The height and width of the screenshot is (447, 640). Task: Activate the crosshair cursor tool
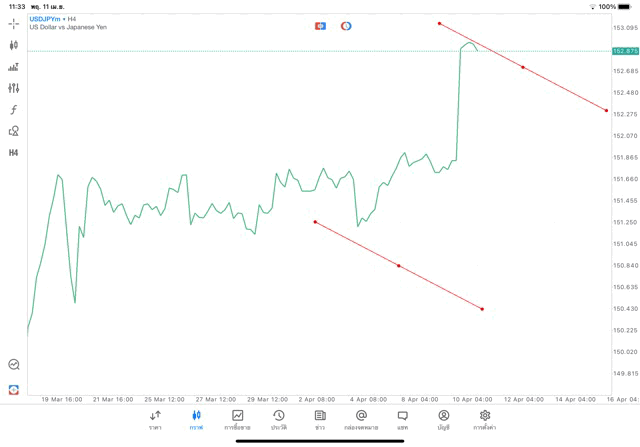14,23
